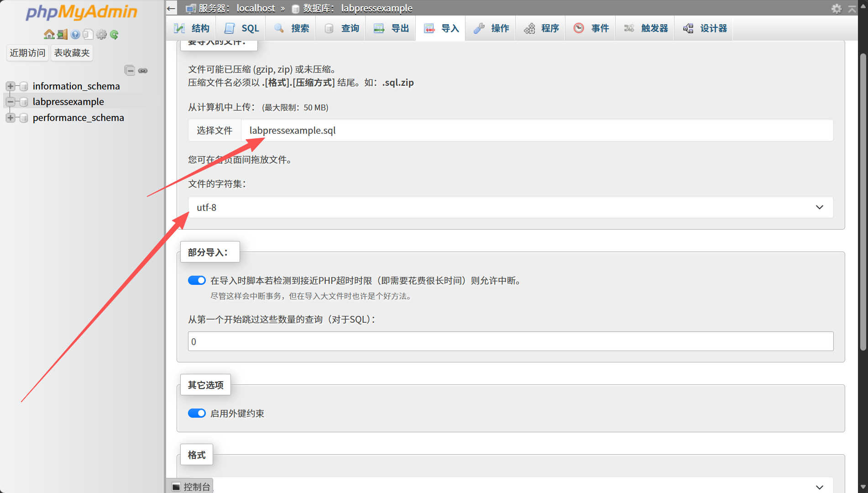The height and width of the screenshot is (493, 868).
Task: Click the selected file name labpressexample.sql
Action: coord(293,131)
